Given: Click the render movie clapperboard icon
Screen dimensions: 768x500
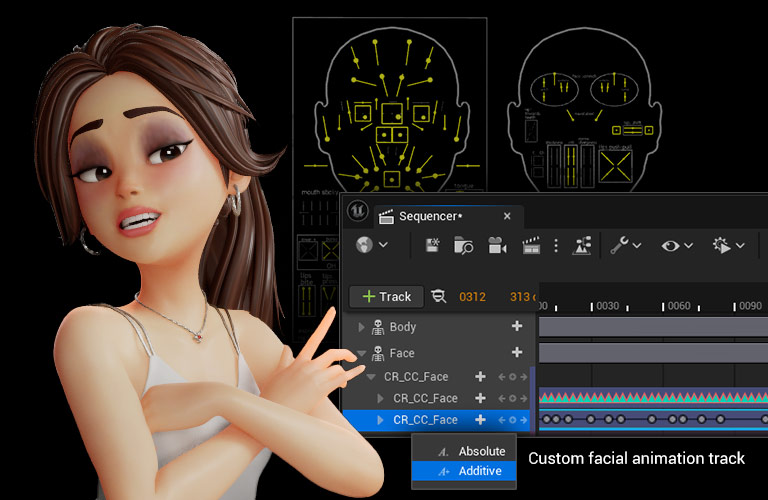Looking at the screenshot, I should click(531, 245).
